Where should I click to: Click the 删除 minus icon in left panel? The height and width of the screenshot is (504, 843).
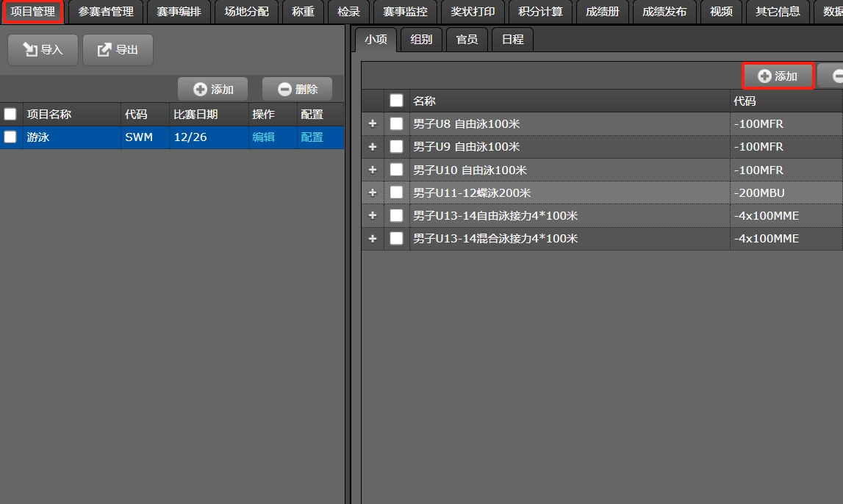pos(283,89)
